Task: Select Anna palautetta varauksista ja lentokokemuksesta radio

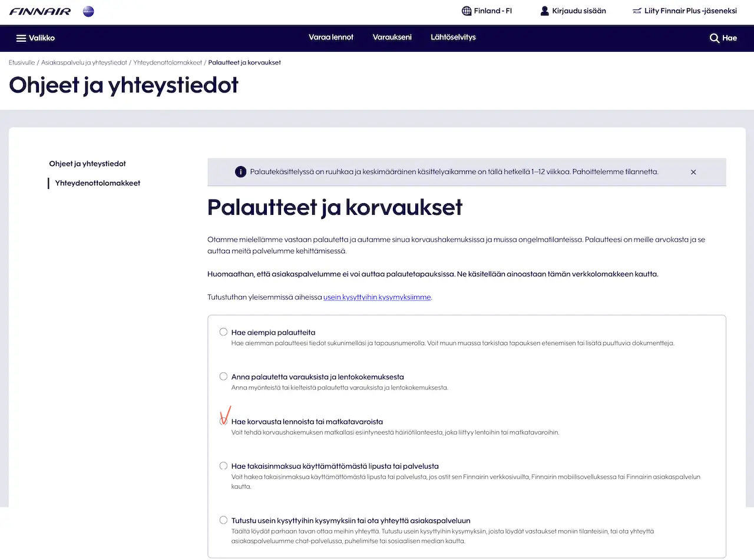Action: pyautogui.click(x=223, y=376)
